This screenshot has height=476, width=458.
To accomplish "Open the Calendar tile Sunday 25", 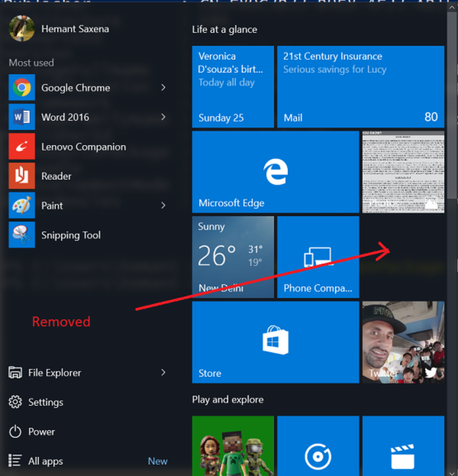I will (233, 87).
